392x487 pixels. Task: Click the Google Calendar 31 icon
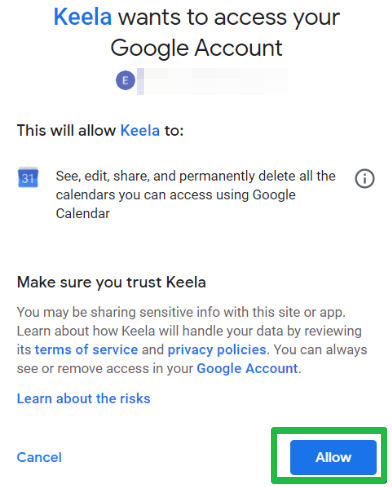coord(28,177)
